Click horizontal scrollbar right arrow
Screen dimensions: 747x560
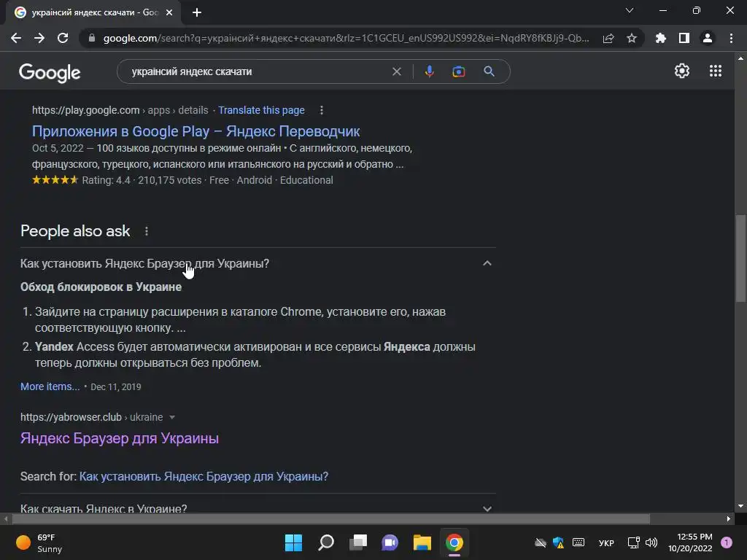(x=729, y=518)
